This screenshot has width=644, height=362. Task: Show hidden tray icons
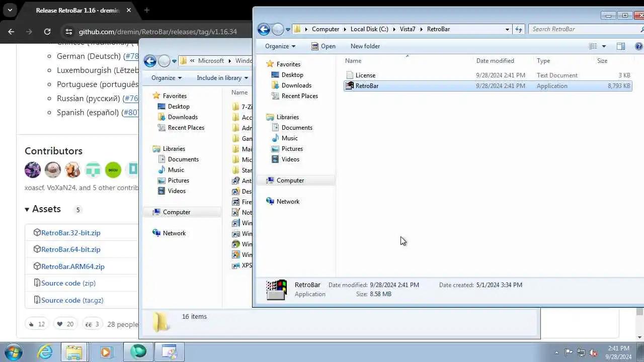coord(556,352)
